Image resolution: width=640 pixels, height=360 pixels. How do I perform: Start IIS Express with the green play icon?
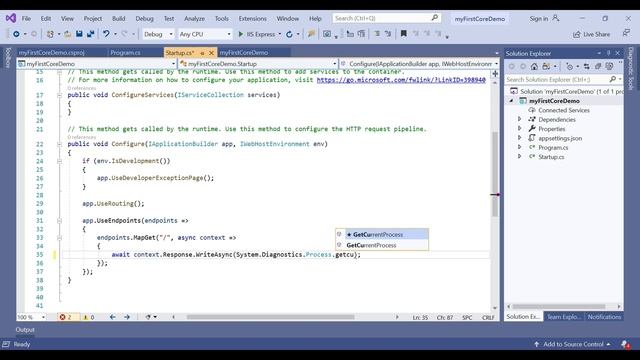tap(241, 34)
